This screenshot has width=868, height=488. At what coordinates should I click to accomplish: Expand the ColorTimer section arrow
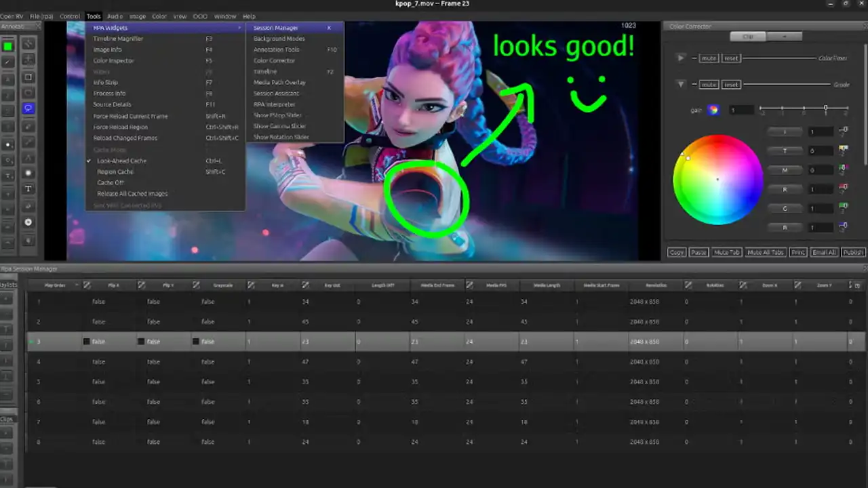(x=681, y=58)
